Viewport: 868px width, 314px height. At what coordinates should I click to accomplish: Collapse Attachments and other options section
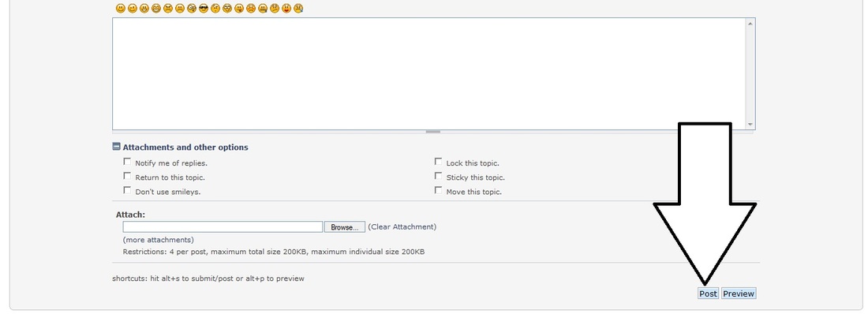116,147
